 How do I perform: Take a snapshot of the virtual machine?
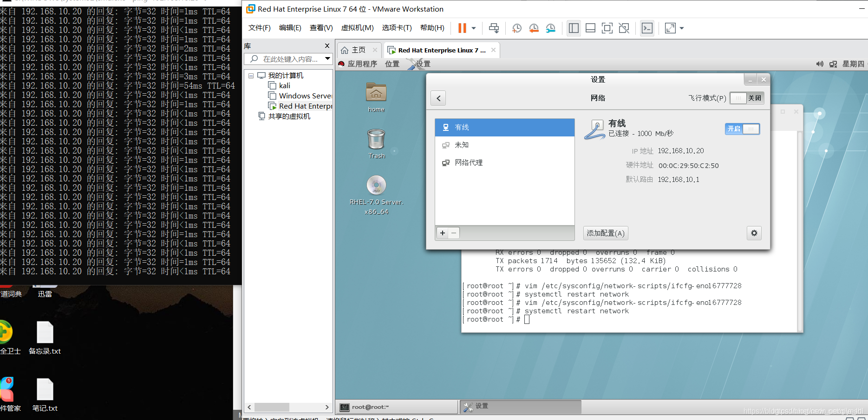[x=517, y=28]
